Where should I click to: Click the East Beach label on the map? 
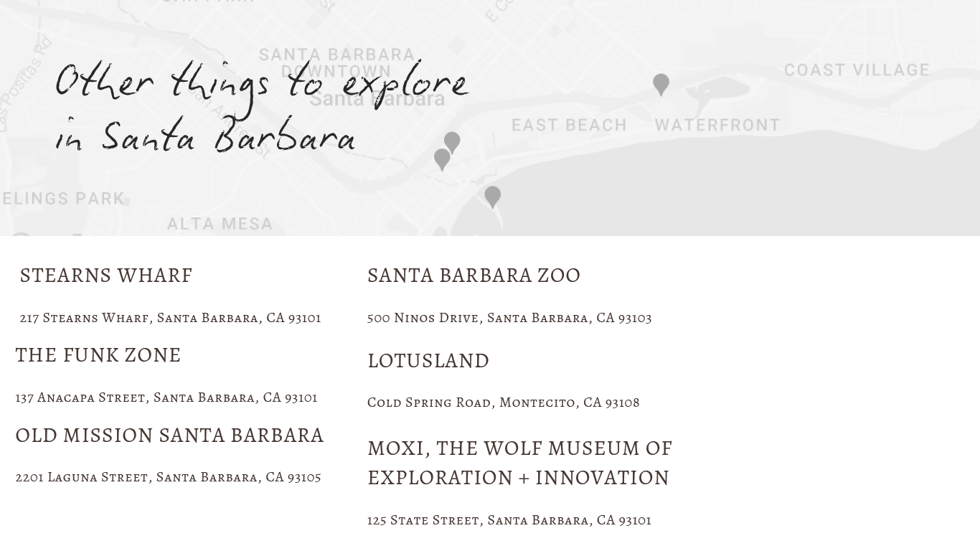click(x=569, y=126)
